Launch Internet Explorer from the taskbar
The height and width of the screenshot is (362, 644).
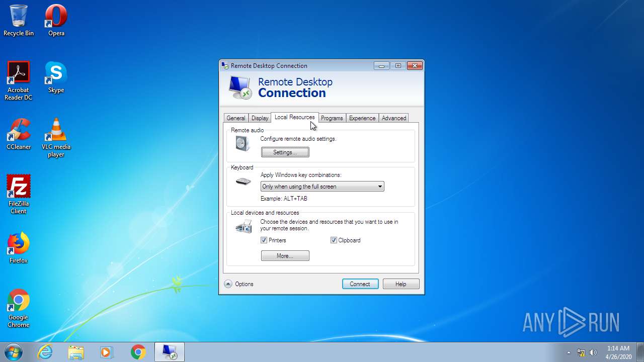[45, 352]
